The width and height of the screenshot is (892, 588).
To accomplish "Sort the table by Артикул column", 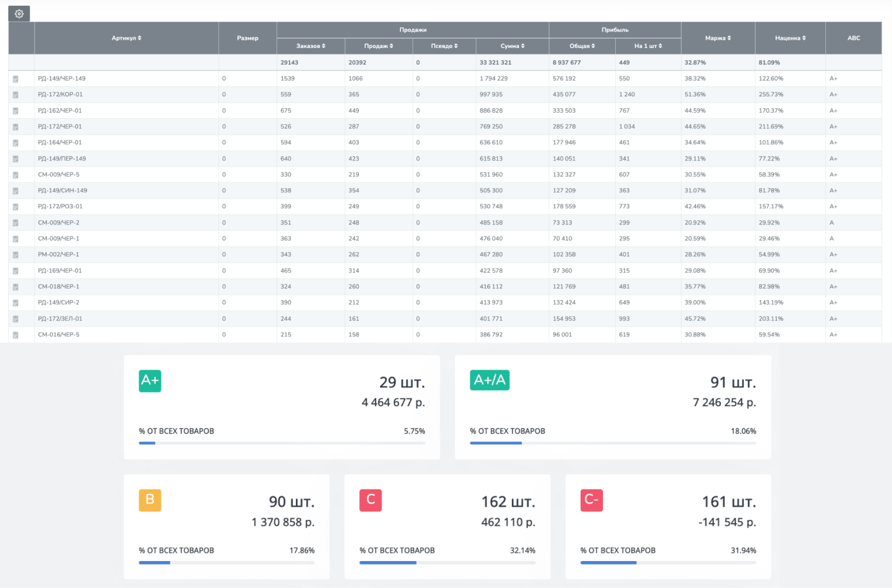I will tap(126, 38).
